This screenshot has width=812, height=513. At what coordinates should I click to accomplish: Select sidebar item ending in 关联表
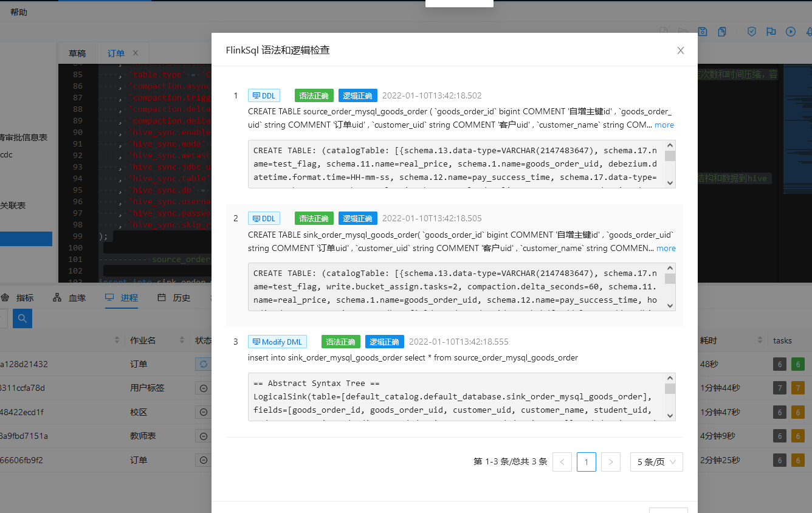click(x=13, y=205)
